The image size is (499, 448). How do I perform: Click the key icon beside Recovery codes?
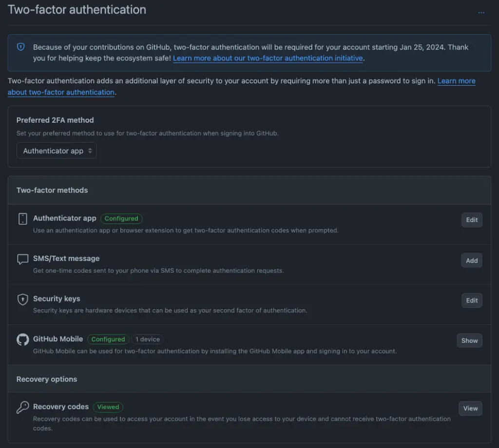tap(22, 407)
